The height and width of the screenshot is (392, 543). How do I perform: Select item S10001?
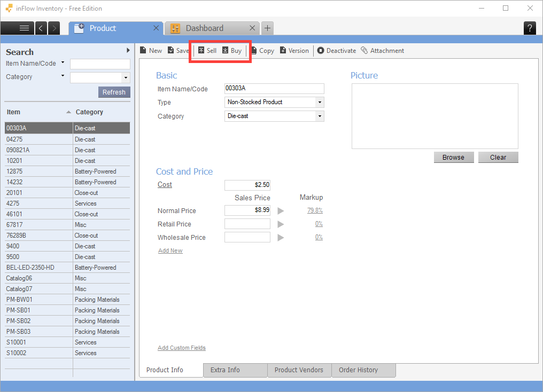(x=67, y=342)
